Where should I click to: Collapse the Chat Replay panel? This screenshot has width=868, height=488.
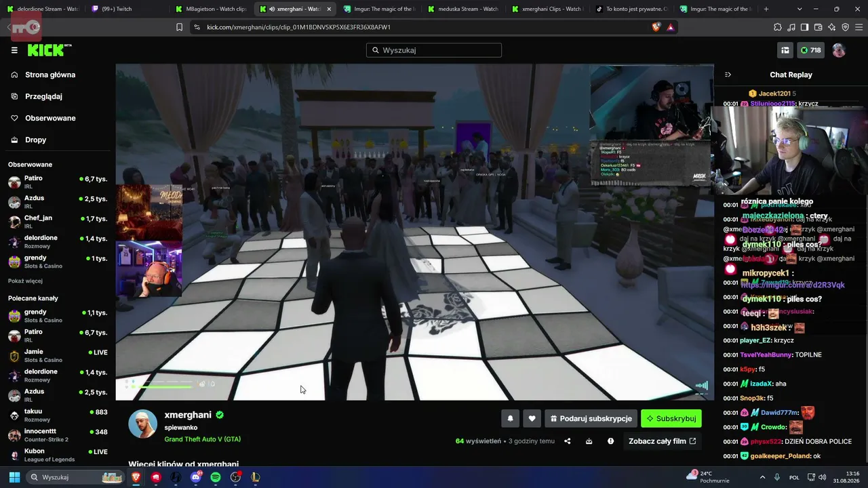(728, 75)
